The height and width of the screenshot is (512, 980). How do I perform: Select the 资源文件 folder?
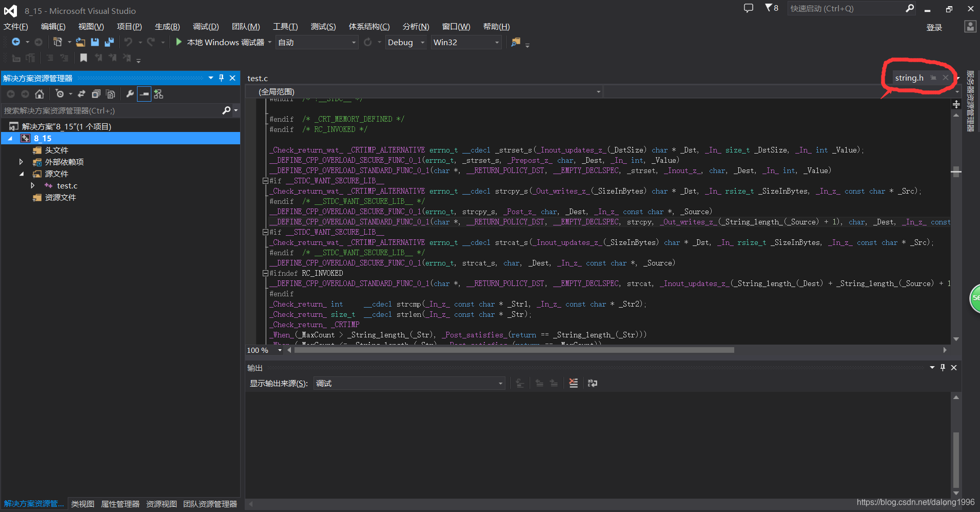(61, 197)
